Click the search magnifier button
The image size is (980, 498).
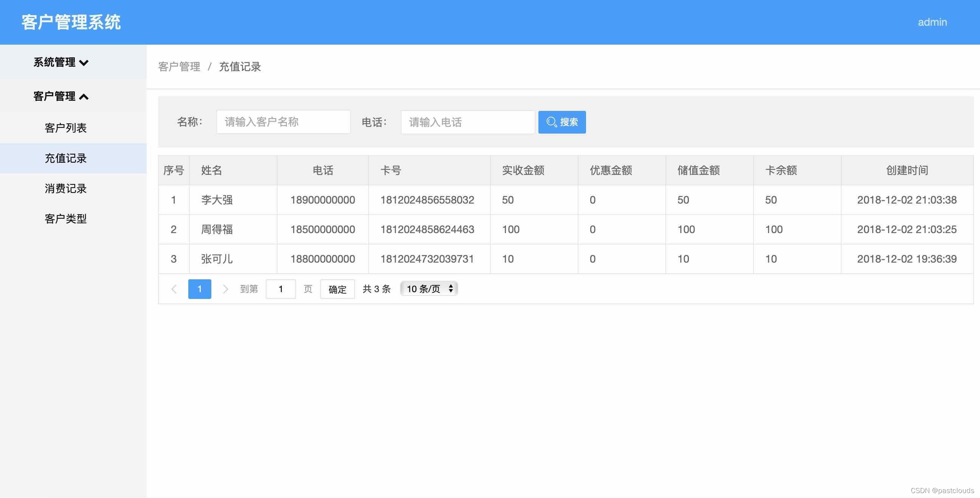pyautogui.click(x=561, y=122)
